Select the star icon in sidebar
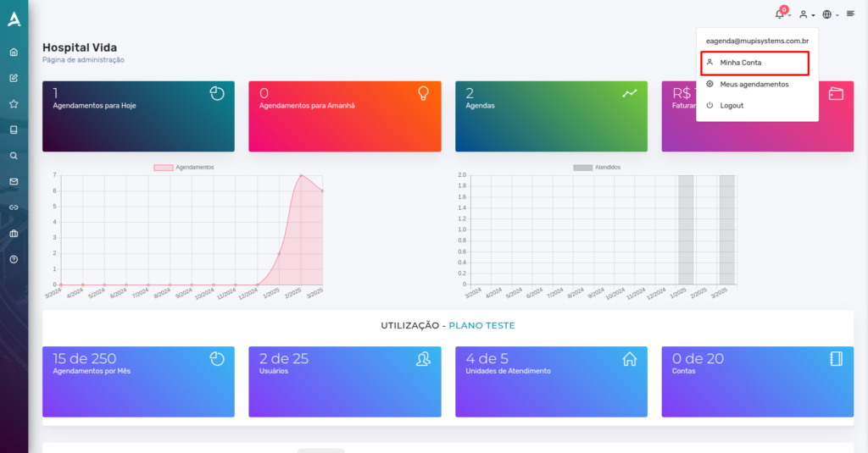The image size is (868, 453). tap(14, 104)
